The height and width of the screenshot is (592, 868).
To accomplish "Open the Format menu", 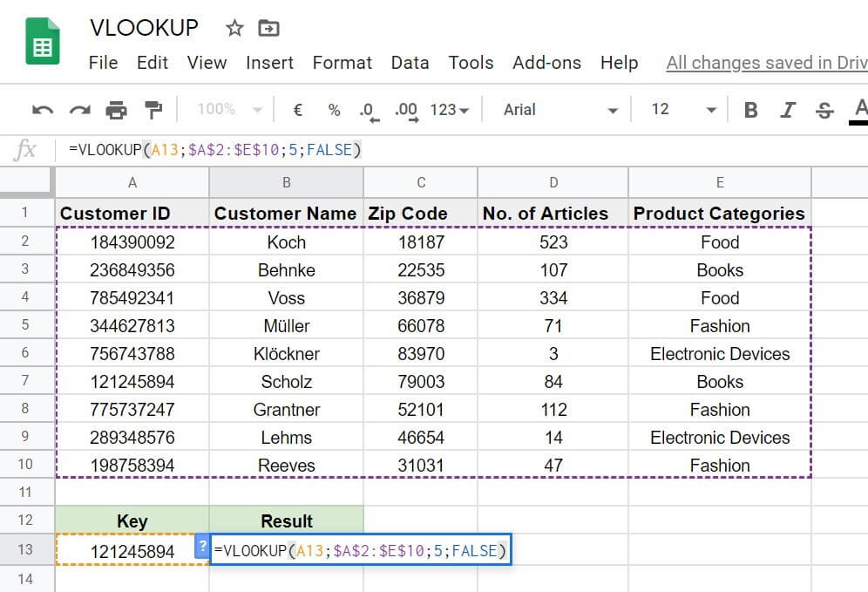I will (342, 63).
